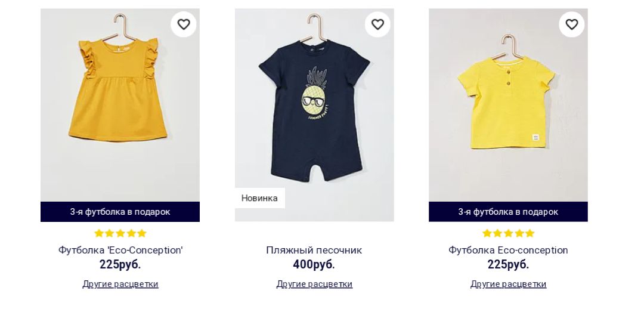Favorite the navy pineapple romper with heart icon
Viewport: 644px width, 309px height.
[377, 24]
